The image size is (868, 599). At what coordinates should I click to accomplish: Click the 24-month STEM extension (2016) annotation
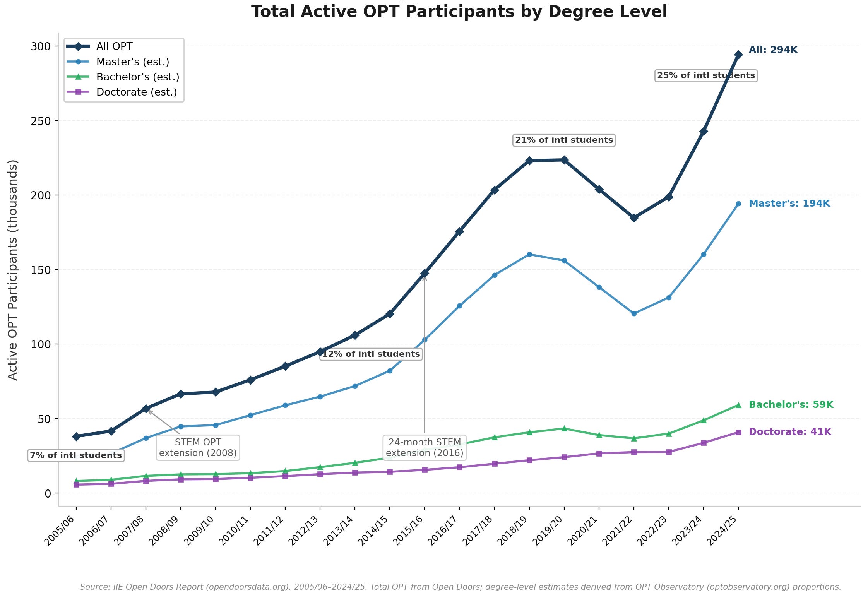tap(425, 448)
